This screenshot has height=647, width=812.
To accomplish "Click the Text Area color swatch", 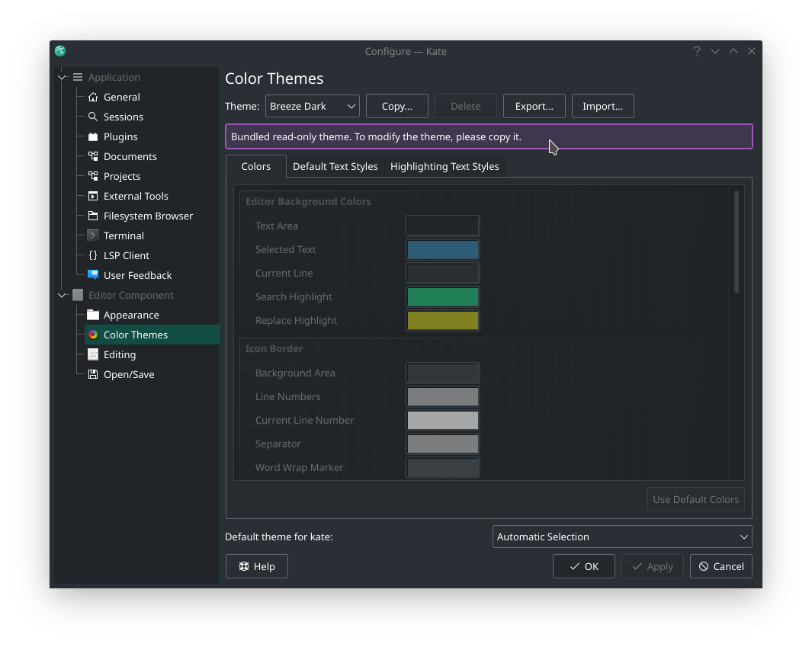I will [x=443, y=226].
